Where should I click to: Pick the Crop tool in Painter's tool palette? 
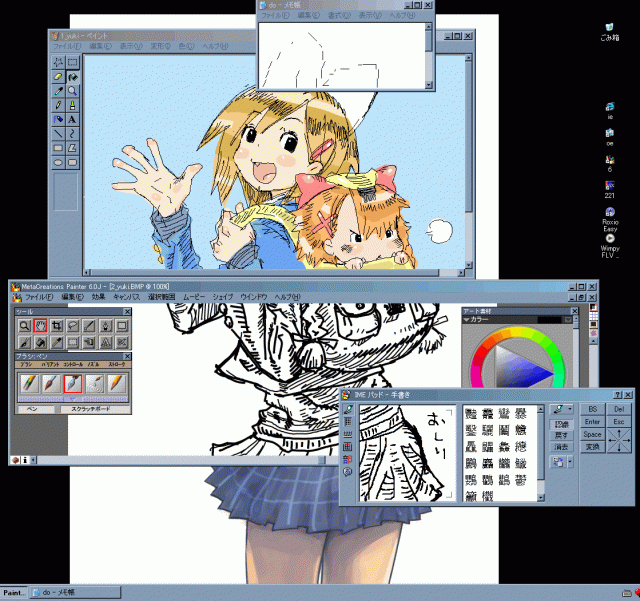coord(58,326)
